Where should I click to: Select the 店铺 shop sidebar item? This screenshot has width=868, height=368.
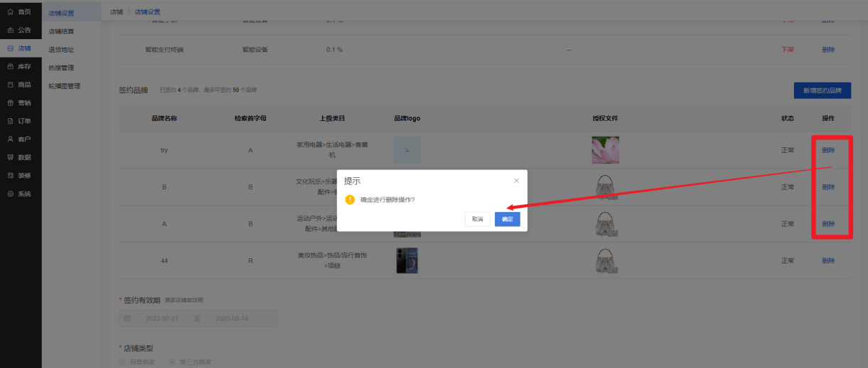coord(19,48)
